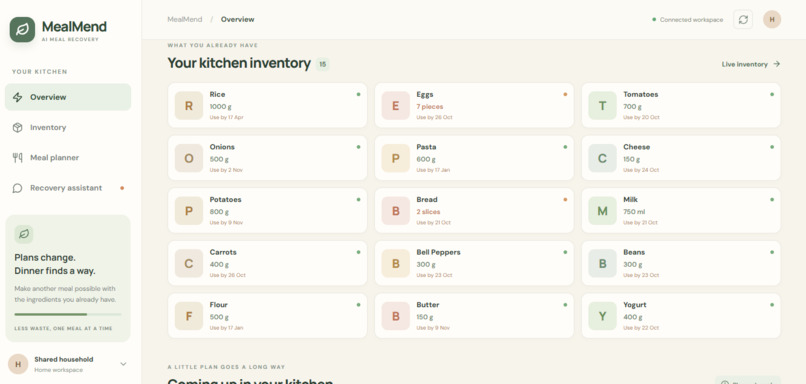This screenshot has width=806, height=384.
Task: Open the Inventory sidebar item
Action: coord(68,127)
